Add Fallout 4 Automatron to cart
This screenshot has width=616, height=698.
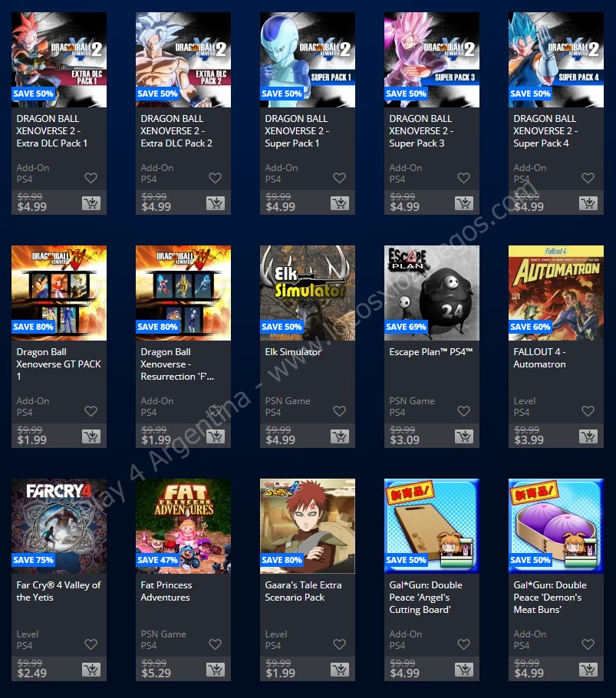pos(588,436)
